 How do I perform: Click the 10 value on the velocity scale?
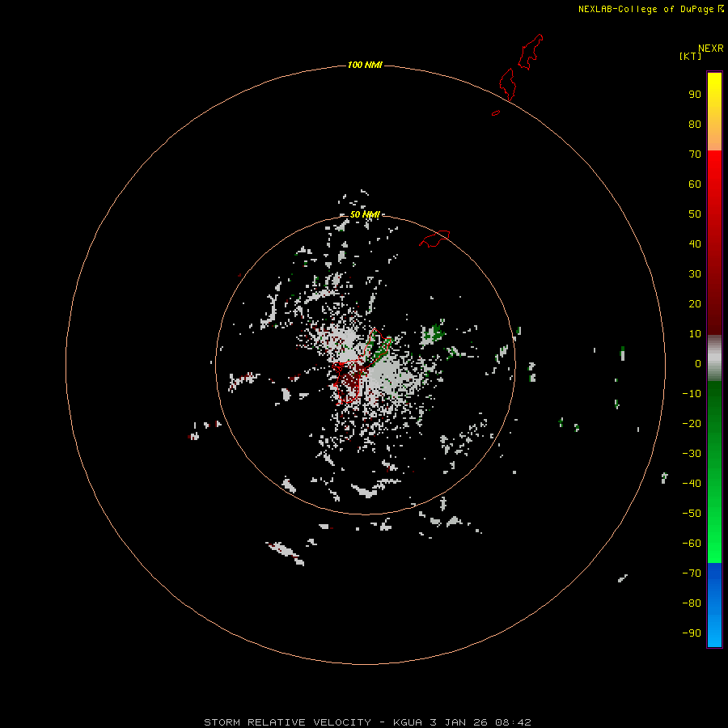click(695, 334)
